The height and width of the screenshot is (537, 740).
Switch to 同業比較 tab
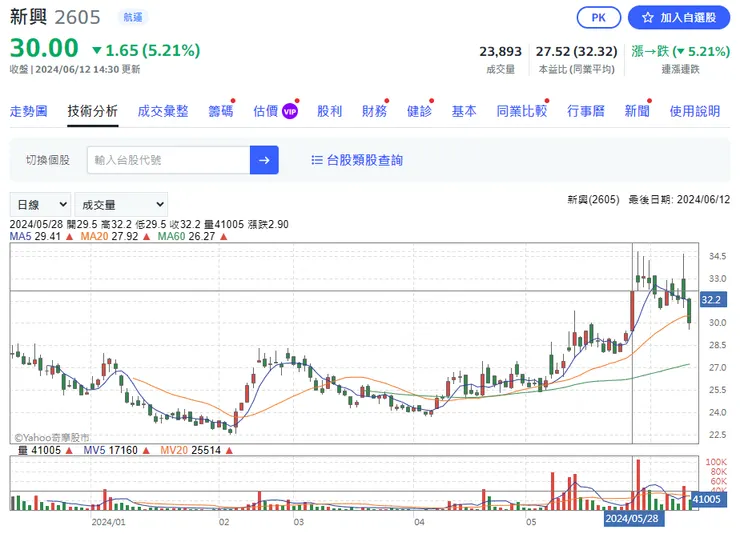point(521,111)
